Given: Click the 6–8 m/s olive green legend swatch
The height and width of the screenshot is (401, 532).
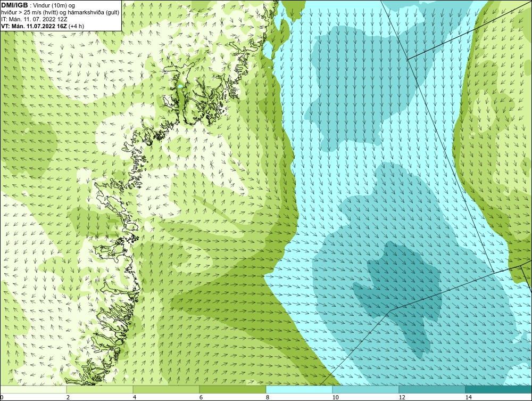Looking at the screenshot, I should tap(233, 389).
